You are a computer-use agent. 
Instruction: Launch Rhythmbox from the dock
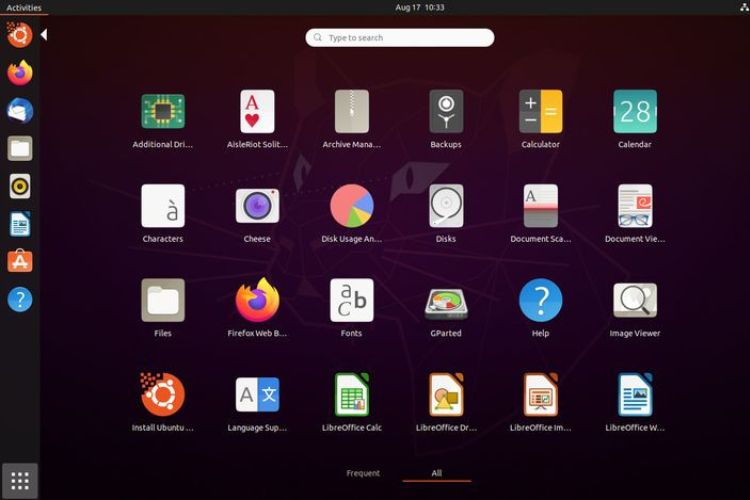click(x=20, y=186)
